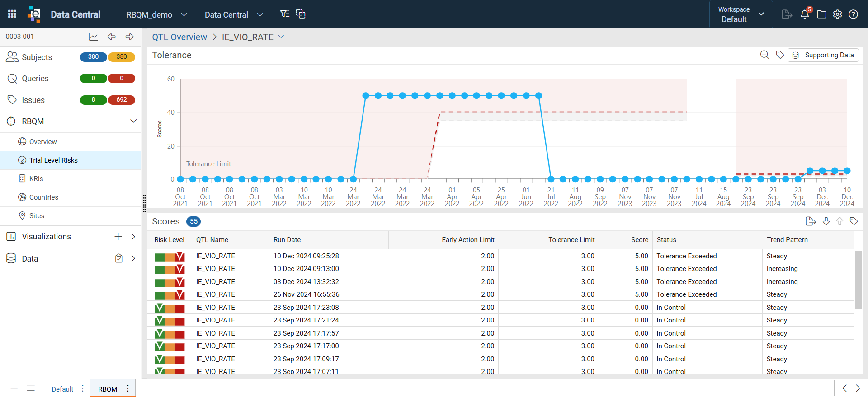Open the folder icon in top bar
This screenshot has height=397, width=868.
822,14
